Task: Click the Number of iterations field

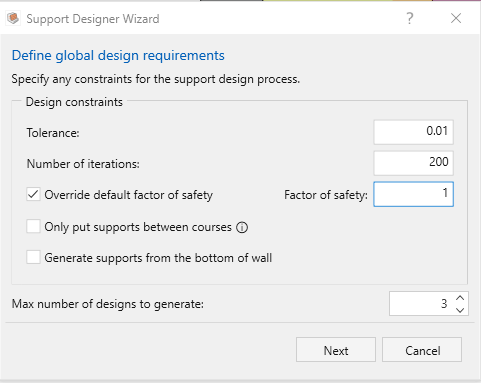Action: pos(413,163)
